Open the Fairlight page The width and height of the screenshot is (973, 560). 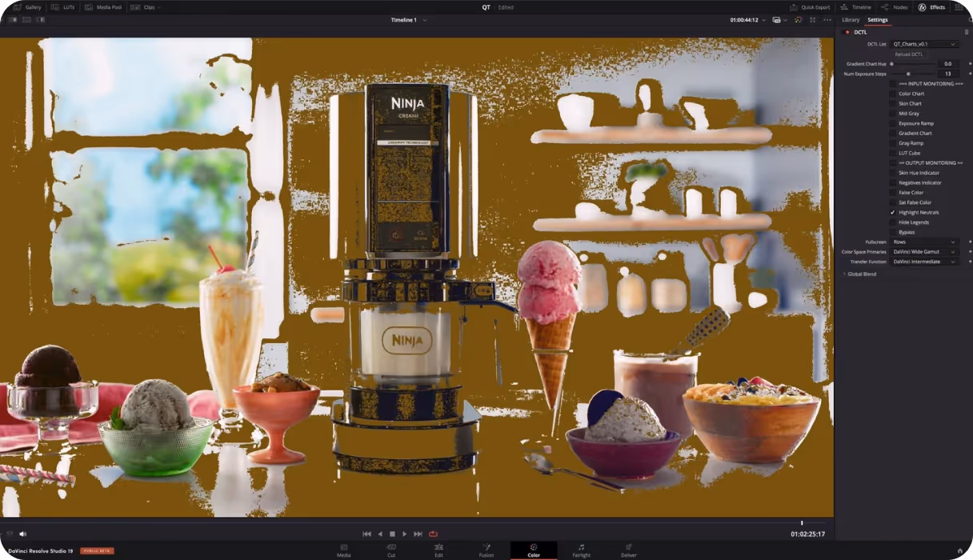582,550
